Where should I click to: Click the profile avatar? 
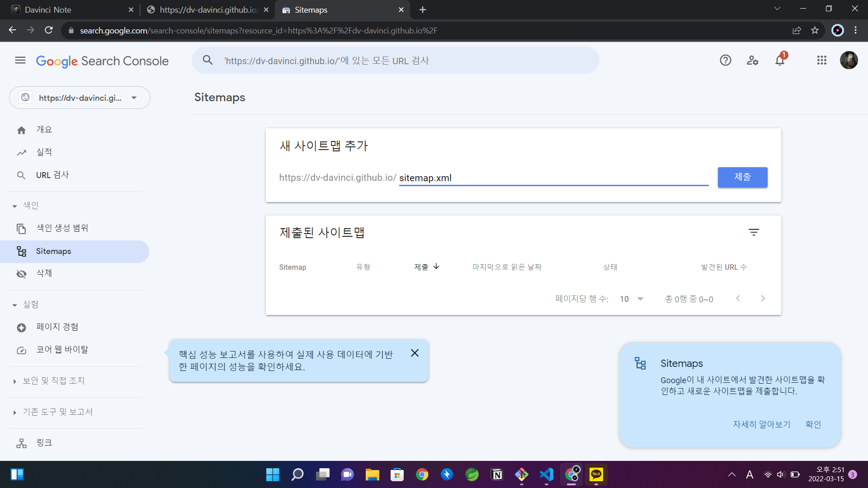coord(849,60)
